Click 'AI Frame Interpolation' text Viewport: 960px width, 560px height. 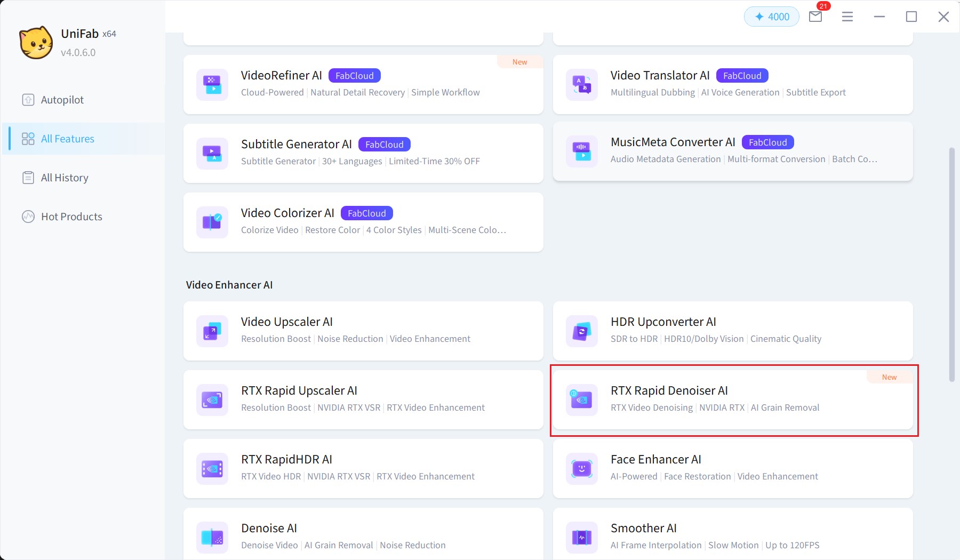click(656, 545)
